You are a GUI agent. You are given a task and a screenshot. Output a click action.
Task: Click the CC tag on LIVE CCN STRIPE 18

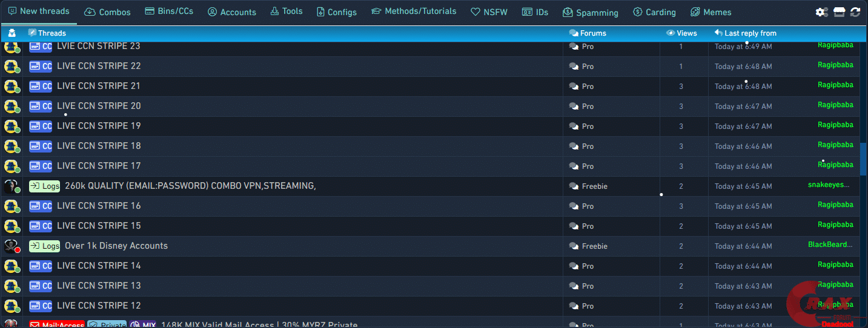(x=41, y=146)
